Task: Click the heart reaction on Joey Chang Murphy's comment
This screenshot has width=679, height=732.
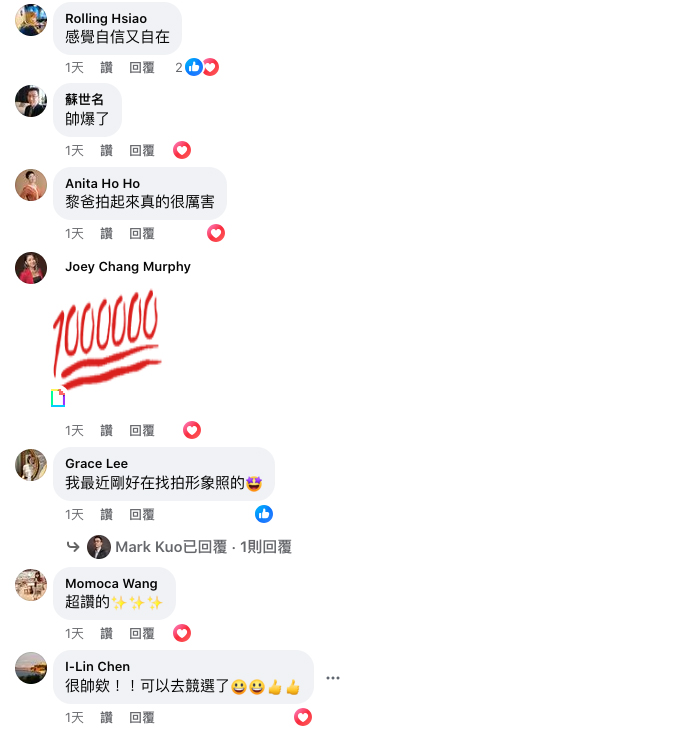Action: coord(192,430)
